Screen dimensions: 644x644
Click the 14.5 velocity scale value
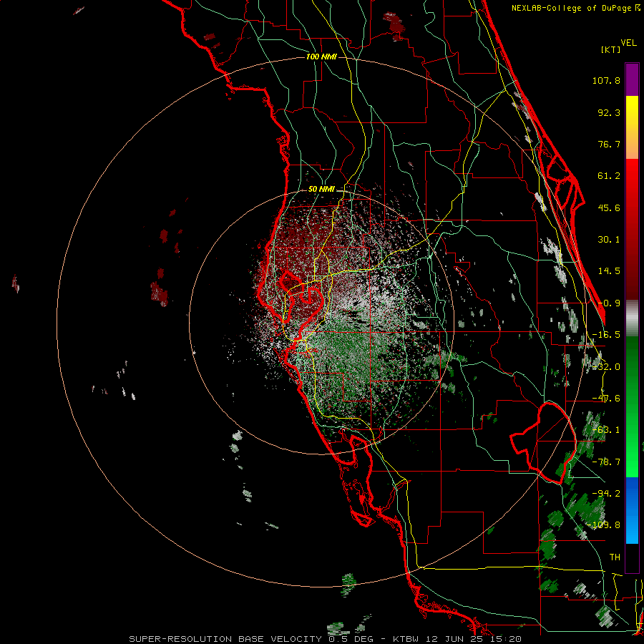(x=609, y=271)
